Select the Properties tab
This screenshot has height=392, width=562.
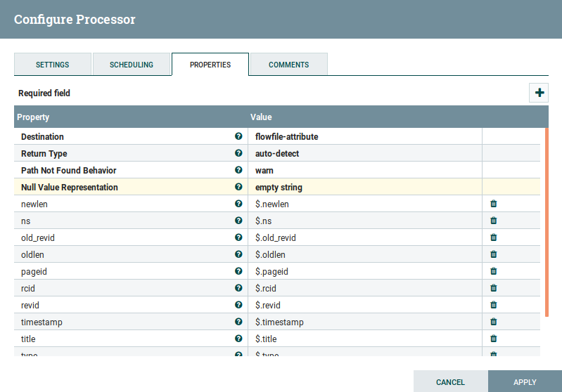pyautogui.click(x=210, y=65)
